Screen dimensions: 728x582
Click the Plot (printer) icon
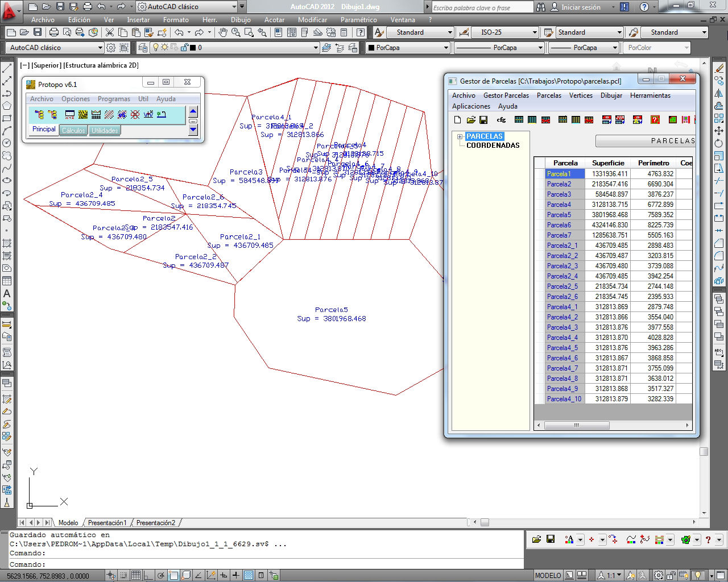(53, 32)
